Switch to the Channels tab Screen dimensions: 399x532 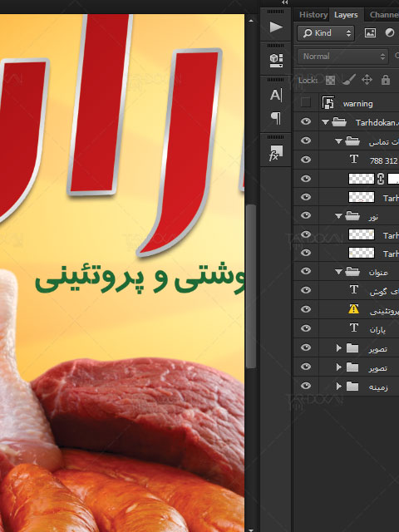tap(384, 15)
